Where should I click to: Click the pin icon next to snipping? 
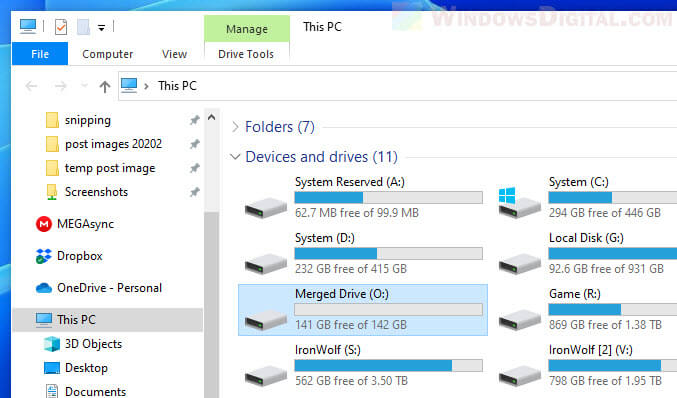tap(195, 120)
